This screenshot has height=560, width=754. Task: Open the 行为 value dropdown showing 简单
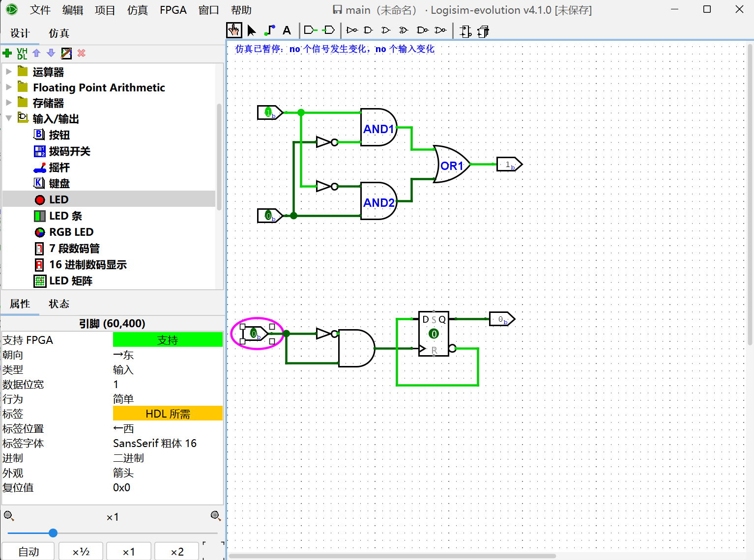coord(168,399)
